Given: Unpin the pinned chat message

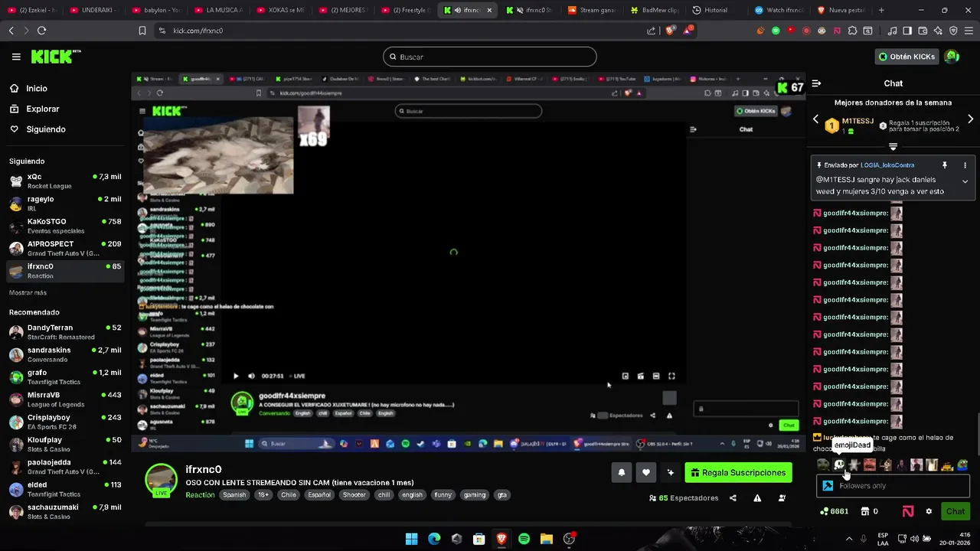Looking at the screenshot, I should point(944,165).
